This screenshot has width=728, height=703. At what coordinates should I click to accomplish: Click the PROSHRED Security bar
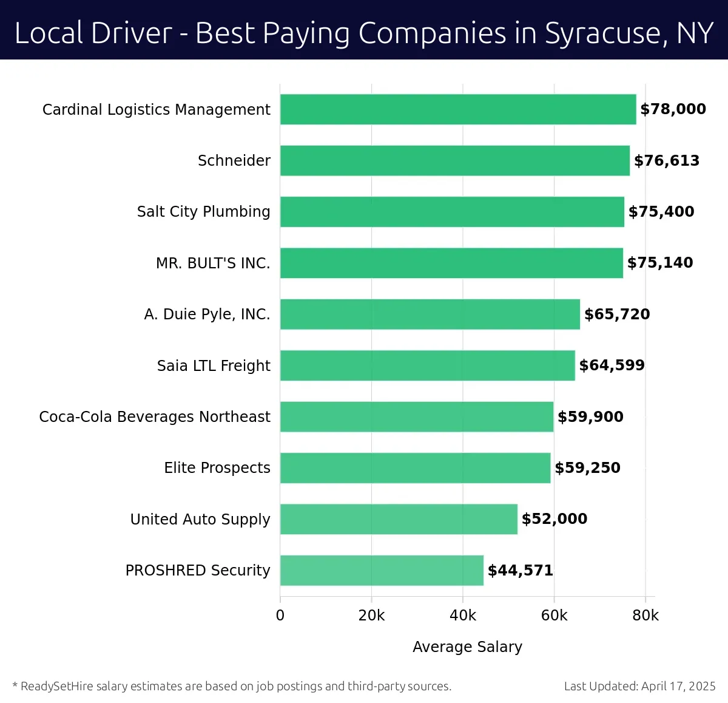(382, 570)
